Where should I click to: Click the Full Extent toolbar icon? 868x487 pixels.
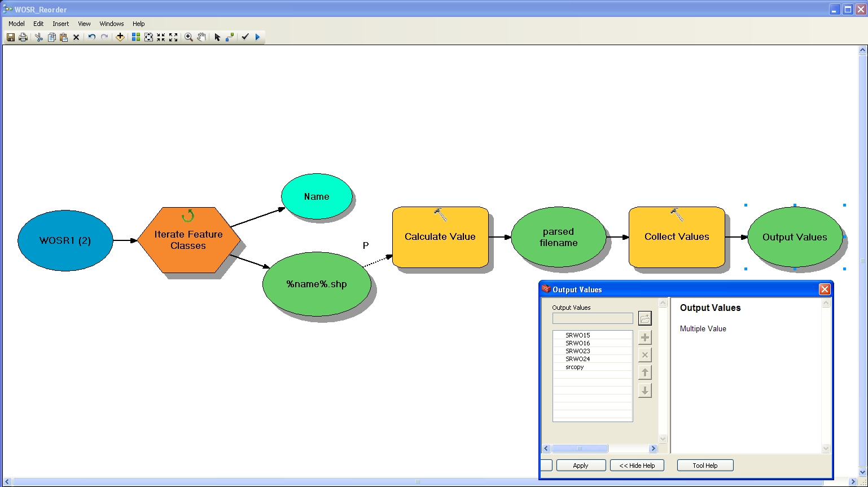[148, 37]
